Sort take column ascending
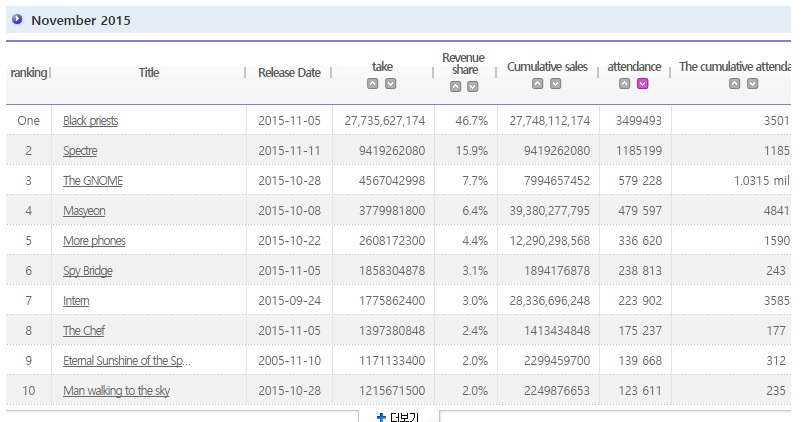This screenshot has width=803, height=422. (x=373, y=84)
